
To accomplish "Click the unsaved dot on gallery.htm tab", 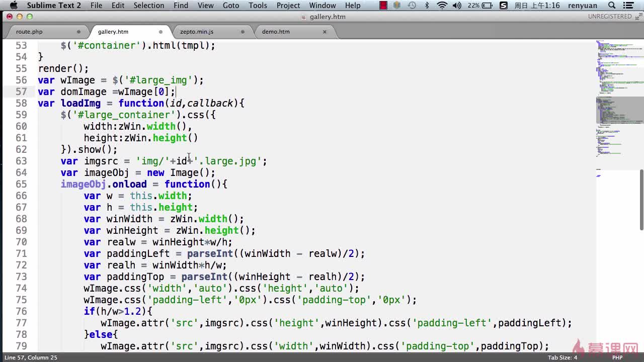I will (x=160, y=32).
